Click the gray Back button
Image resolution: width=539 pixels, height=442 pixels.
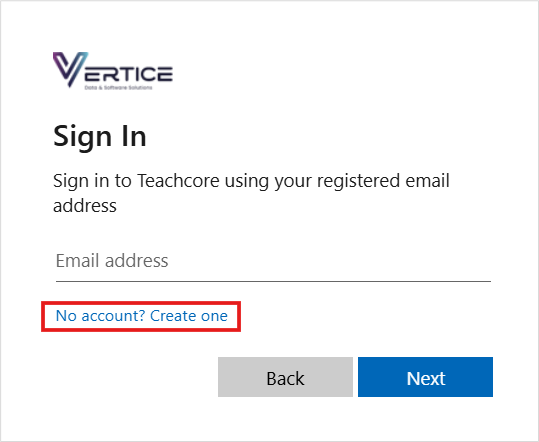coord(285,377)
